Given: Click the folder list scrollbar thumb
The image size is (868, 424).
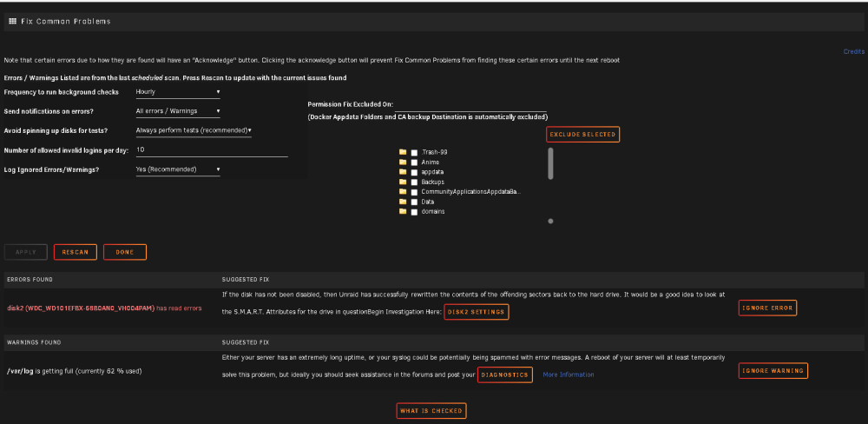Looking at the screenshot, I should coord(550,163).
